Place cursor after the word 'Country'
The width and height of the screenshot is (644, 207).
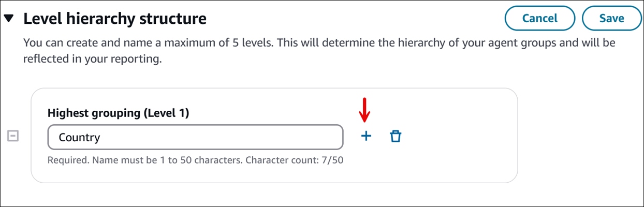101,138
